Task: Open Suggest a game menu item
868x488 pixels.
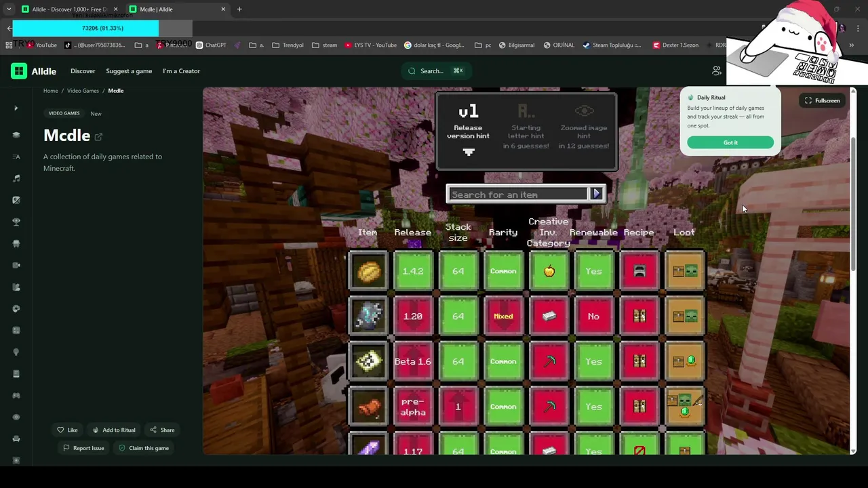Action: click(x=129, y=71)
